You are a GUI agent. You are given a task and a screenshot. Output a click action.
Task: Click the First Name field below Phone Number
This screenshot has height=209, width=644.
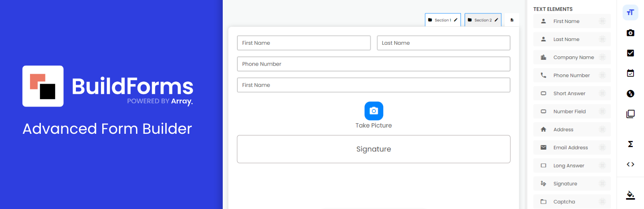(374, 85)
